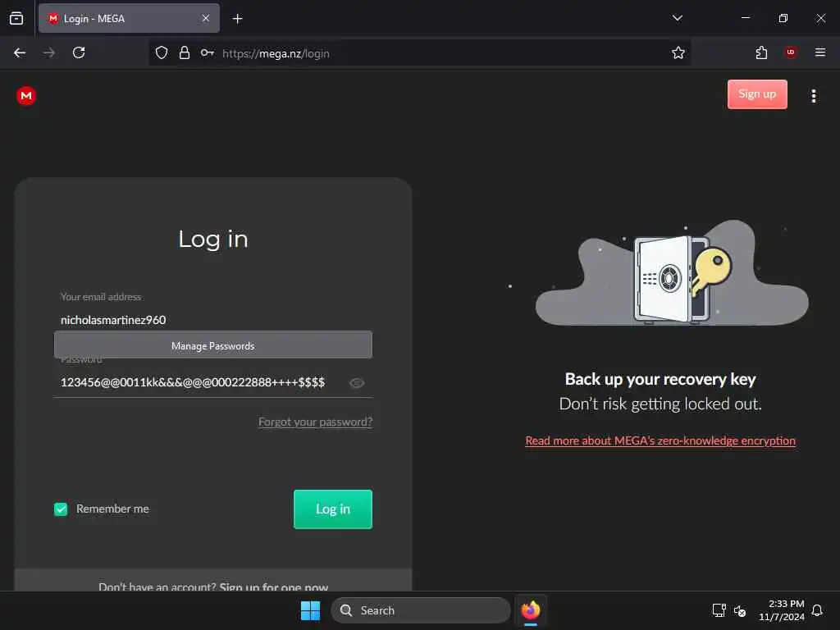This screenshot has width=840, height=630.
Task: View site security padlock information
Action: (185, 52)
